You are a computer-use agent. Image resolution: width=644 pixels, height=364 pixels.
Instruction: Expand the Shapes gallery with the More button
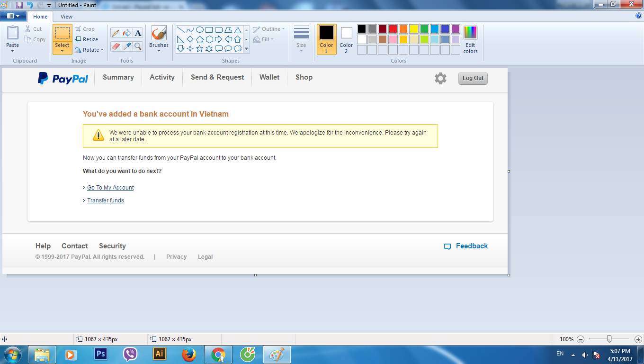(246, 49)
